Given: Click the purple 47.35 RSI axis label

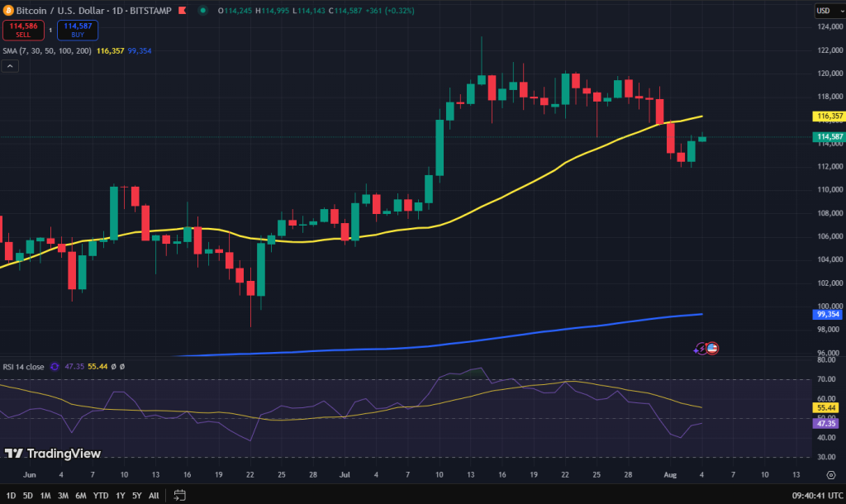Looking at the screenshot, I should pyautogui.click(x=826, y=424).
